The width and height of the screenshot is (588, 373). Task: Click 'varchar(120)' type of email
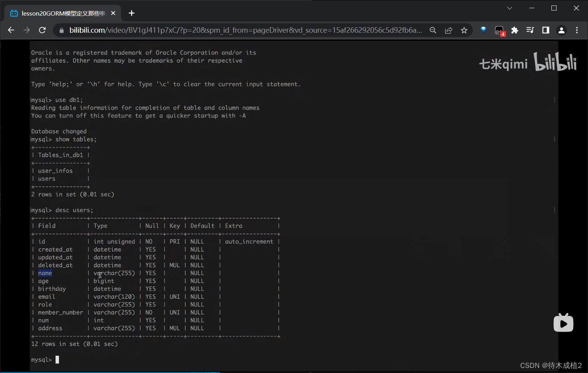[114, 297]
